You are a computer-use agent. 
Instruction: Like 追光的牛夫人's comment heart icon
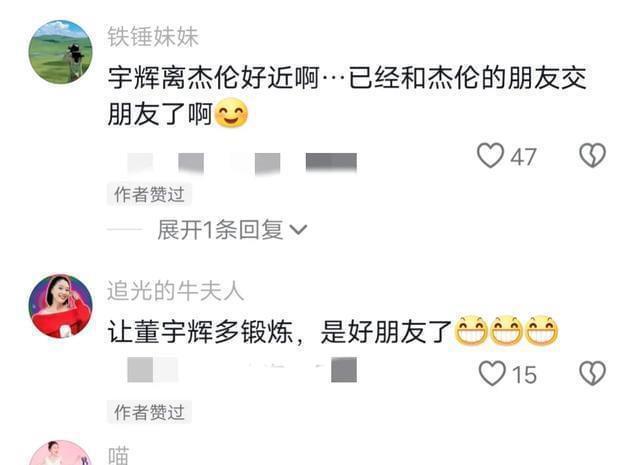click(491, 373)
